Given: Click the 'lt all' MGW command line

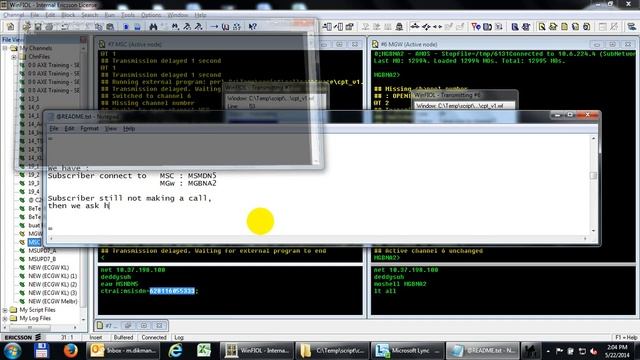Looking at the screenshot, I should pos(385,291).
